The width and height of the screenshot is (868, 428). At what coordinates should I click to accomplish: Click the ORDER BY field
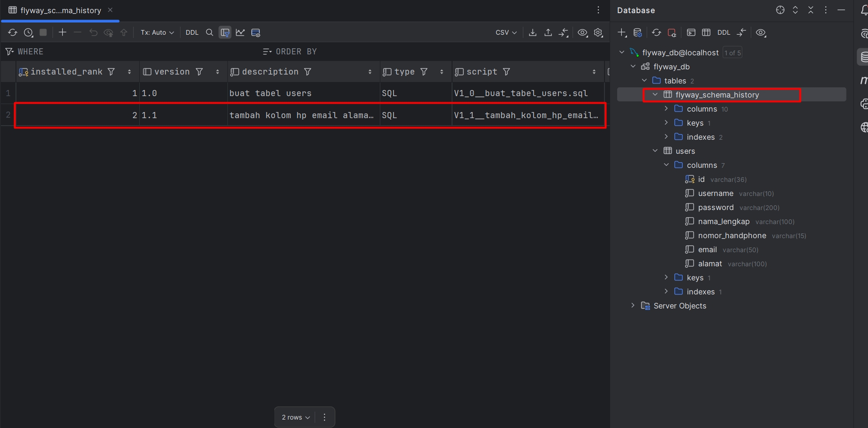(434, 52)
